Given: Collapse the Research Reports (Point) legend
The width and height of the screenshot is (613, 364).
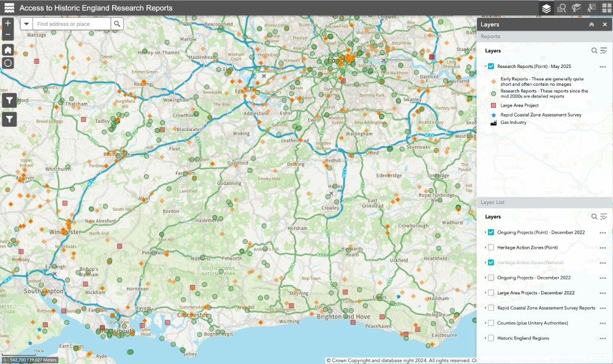Looking at the screenshot, I should 485,66.
